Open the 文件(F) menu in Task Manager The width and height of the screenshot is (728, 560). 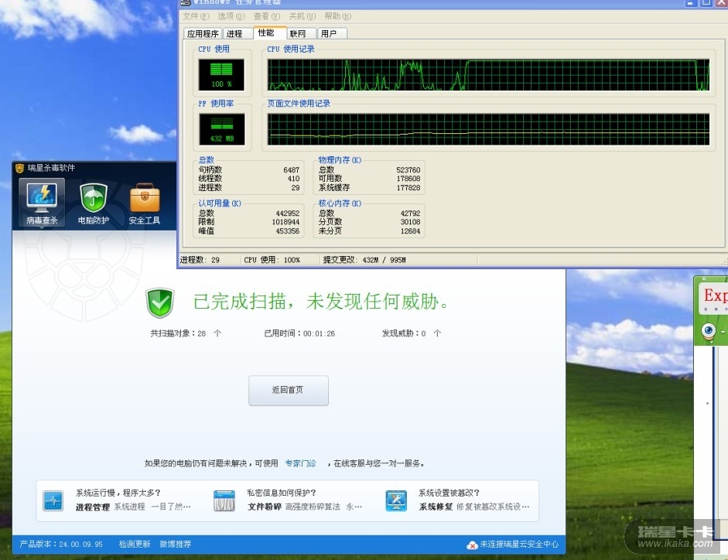(x=196, y=16)
